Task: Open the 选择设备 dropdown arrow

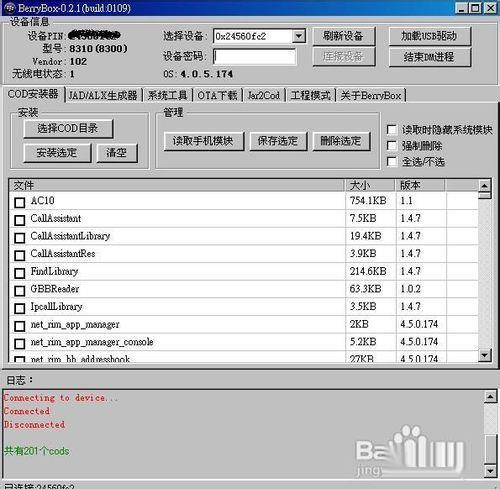Action: coord(299,36)
